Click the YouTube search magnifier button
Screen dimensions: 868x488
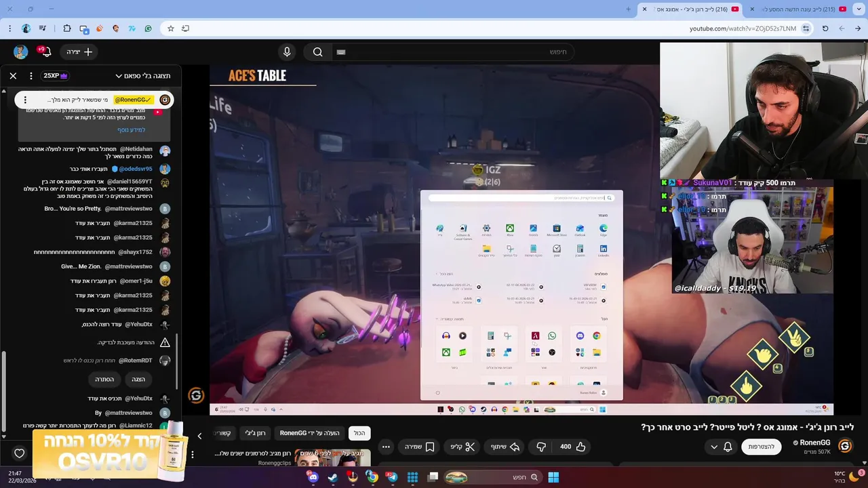pyautogui.click(x=317, y=52)
